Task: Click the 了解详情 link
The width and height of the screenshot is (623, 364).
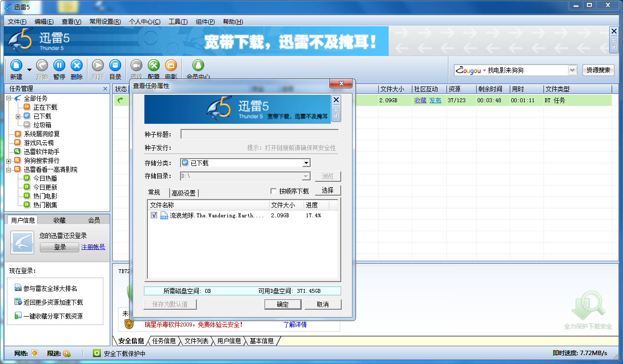Action: point(295,324)
